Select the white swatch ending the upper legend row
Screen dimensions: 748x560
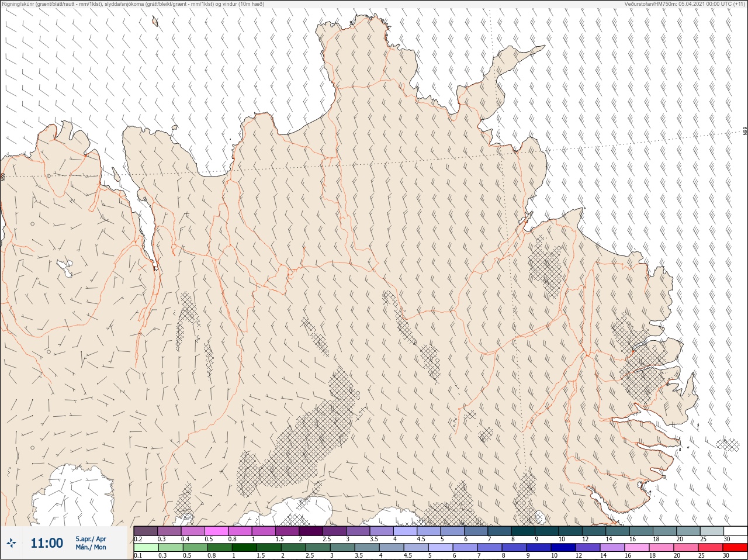[735, 531]
